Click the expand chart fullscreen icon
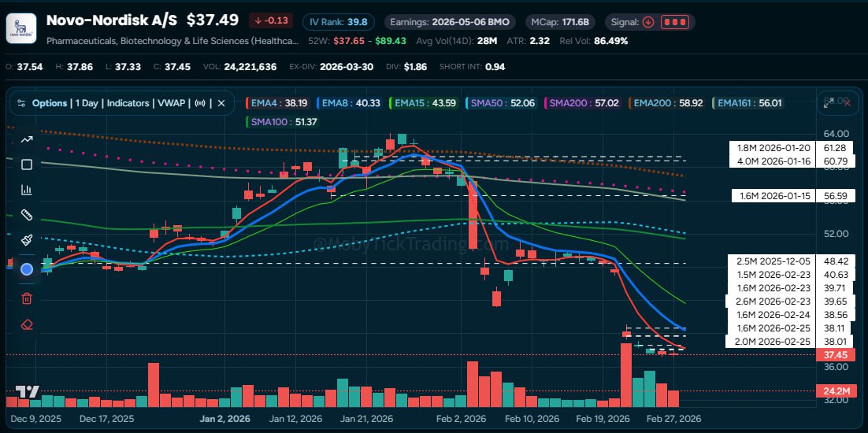Viewport: 868px width, 433px height. (x=828, y=102)
